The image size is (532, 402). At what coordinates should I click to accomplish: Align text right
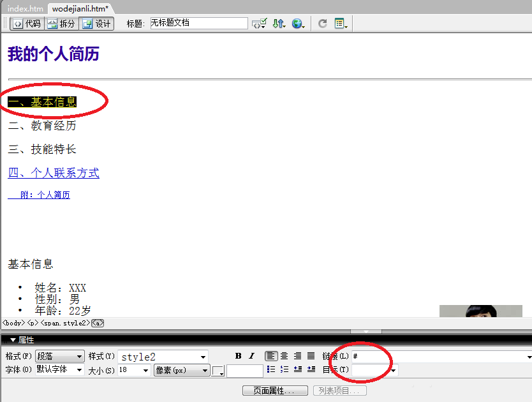[x=297, y=356]
